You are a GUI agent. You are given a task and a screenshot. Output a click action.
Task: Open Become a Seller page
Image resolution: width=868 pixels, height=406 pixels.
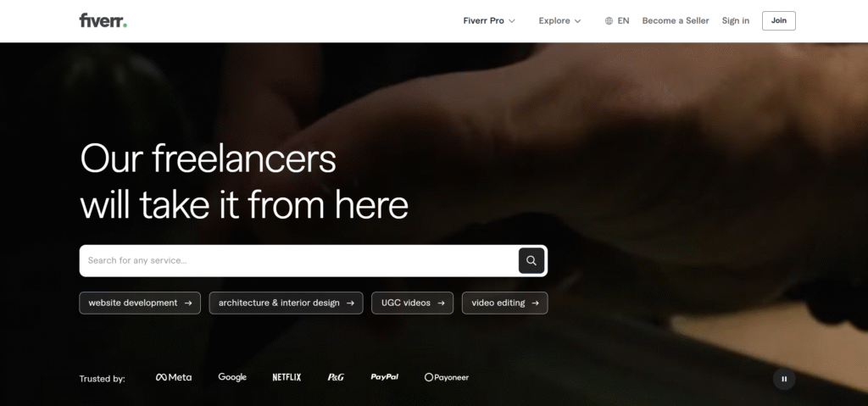click(676, 21)
